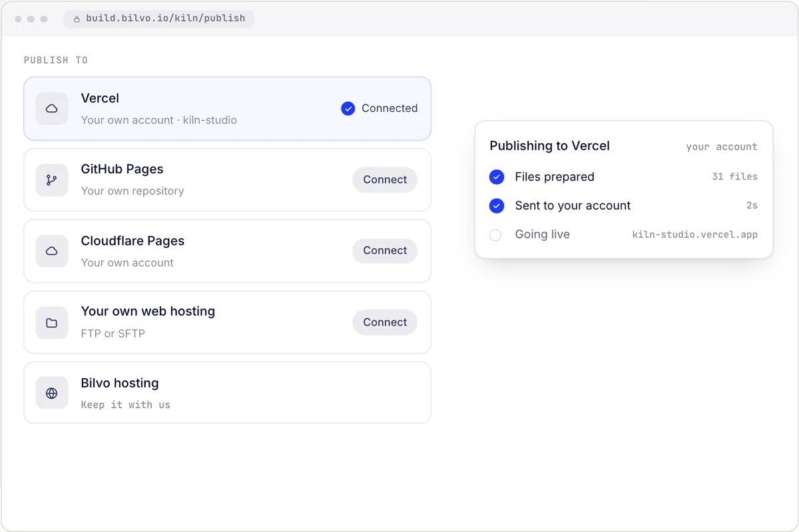Click the Going live step label
This screenshot has width=799, height=532.
[x=542, y=234]
